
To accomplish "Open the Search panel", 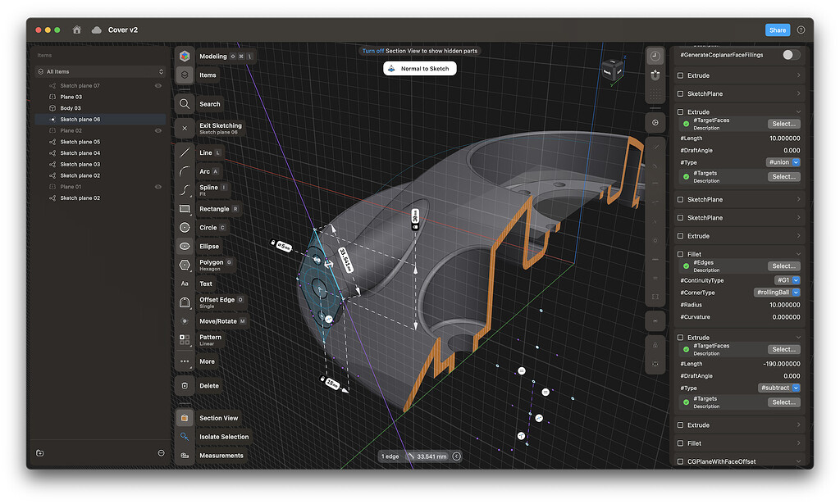I will click(208, 104).
